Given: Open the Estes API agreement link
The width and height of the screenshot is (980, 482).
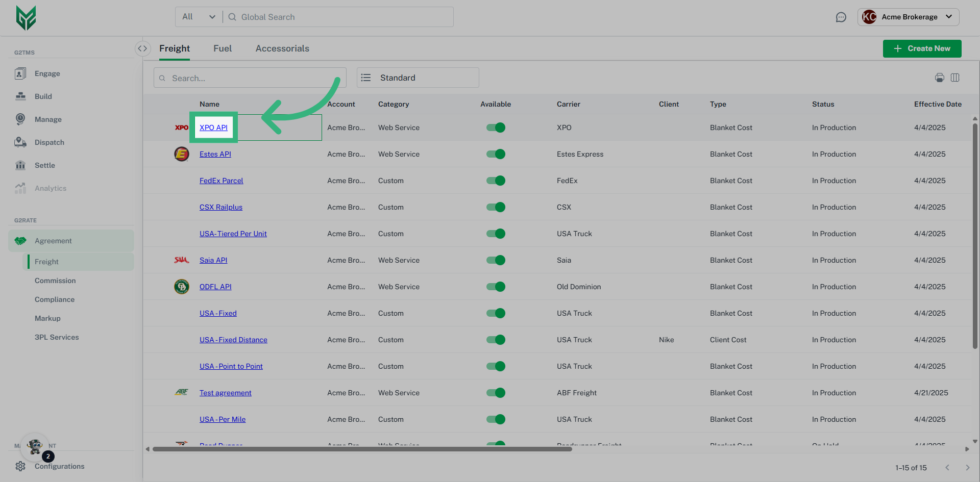Looking at the screenshot, I should coord(215,154).
